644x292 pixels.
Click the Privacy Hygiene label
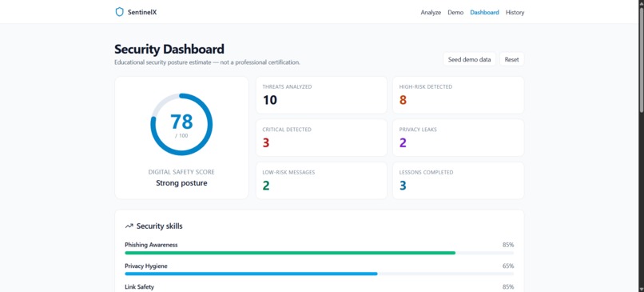point(146,266)
